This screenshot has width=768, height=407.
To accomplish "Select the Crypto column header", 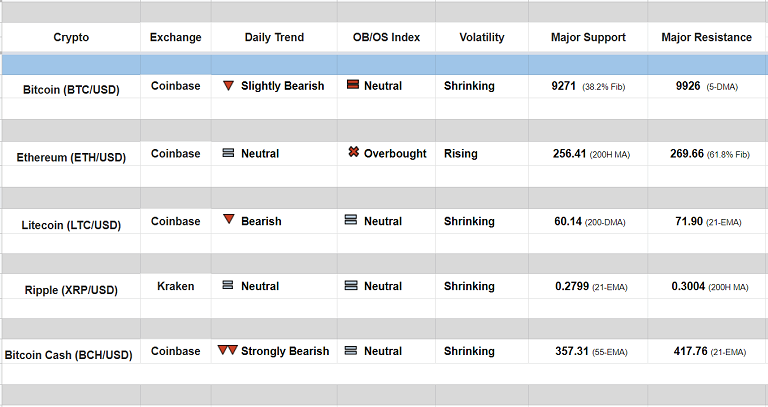I will pyautogui.click(x=71, y=38).
